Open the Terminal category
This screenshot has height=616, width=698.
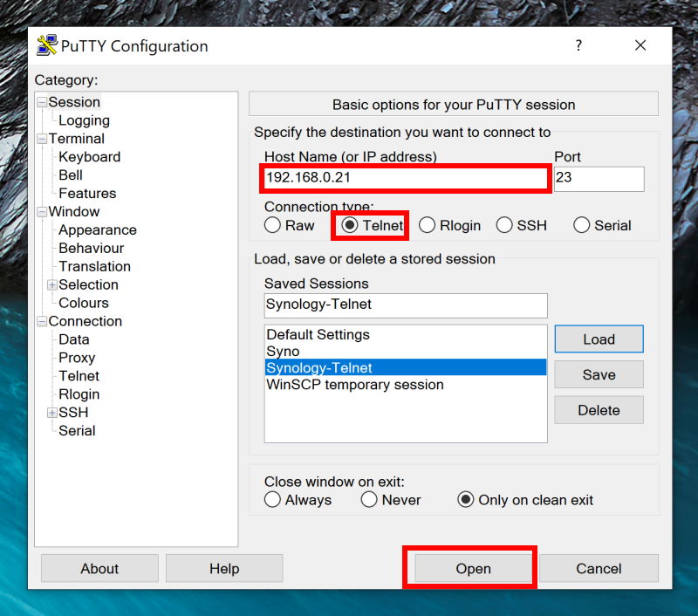coord(77,139)
